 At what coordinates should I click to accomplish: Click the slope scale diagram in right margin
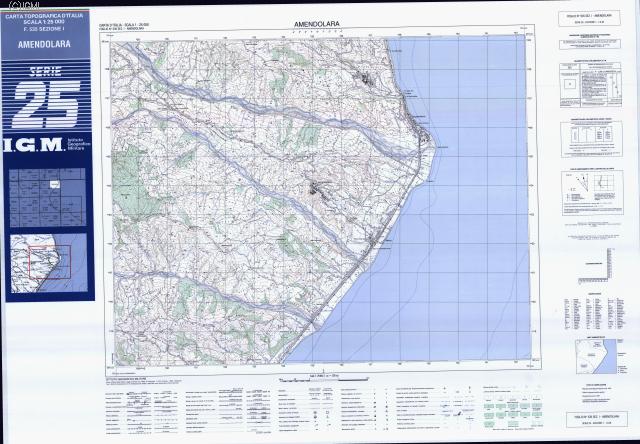[x=595, y=265]
